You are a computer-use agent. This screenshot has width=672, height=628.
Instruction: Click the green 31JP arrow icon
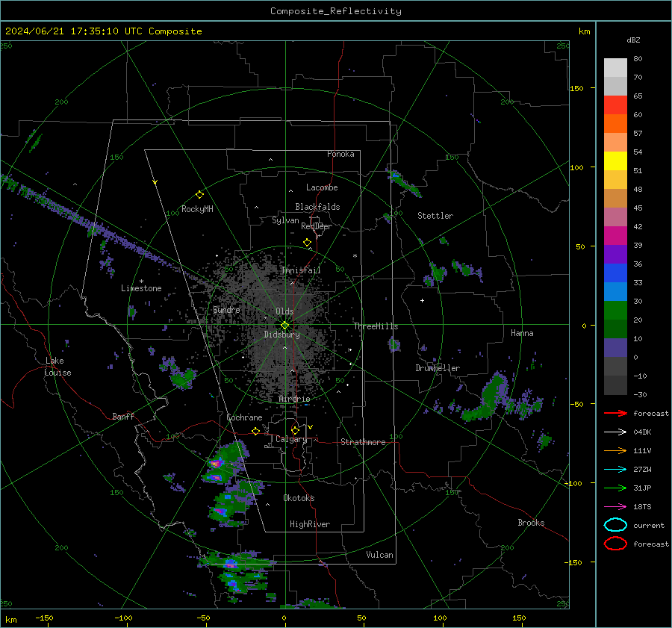click(615, 488)
